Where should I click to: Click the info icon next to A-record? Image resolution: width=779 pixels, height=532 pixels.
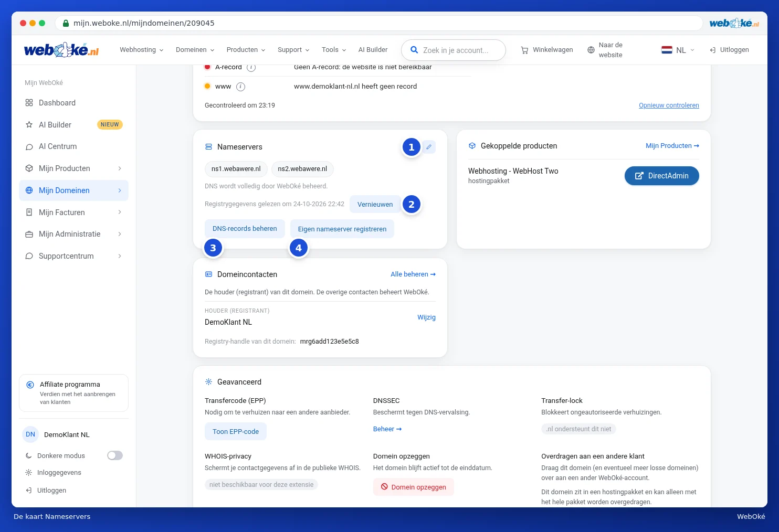coord(251,67)
